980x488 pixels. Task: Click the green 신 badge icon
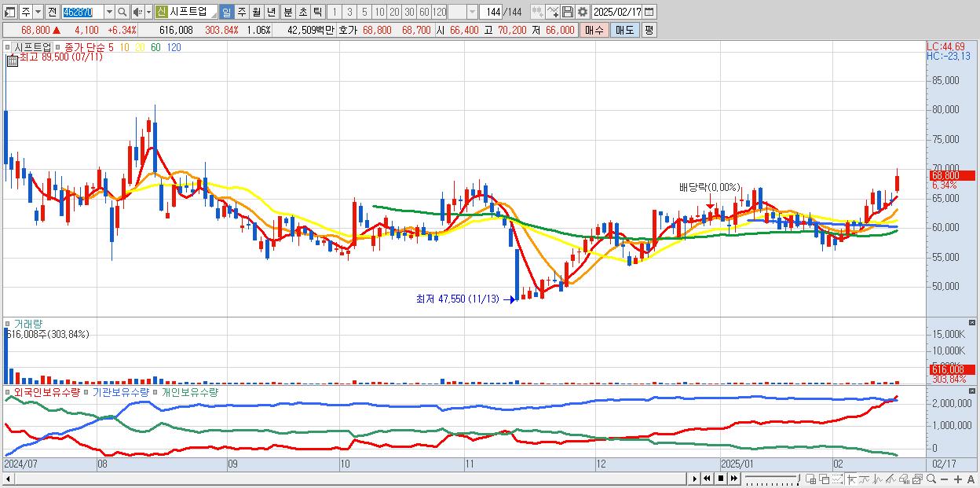[161, 12]
